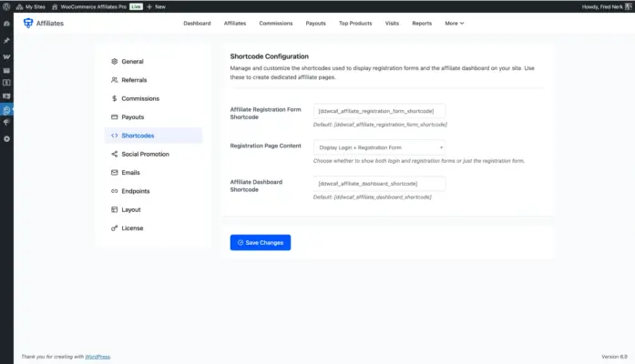Click the Affiliate Registration Form Shortcode field
This screenshot has height=364, width=635.
pyautogui.click(x=380, y=111)
